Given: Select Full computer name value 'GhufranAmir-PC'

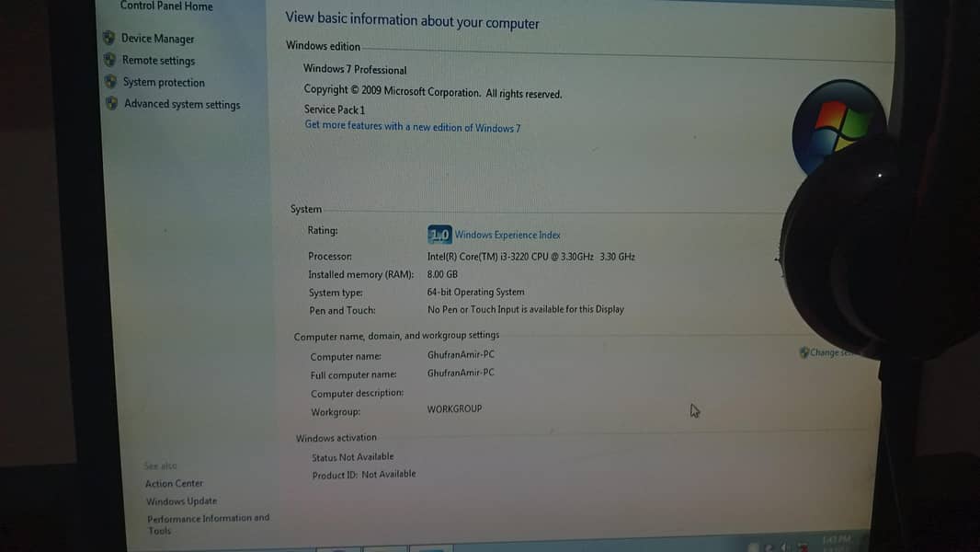Looking at the screenshot, I should [461, 373].
